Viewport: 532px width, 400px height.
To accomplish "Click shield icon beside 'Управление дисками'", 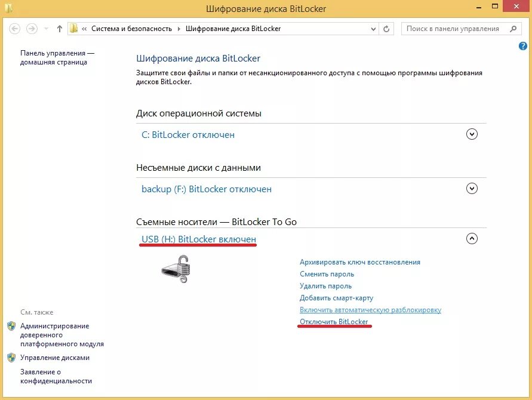I will point(11,358).
